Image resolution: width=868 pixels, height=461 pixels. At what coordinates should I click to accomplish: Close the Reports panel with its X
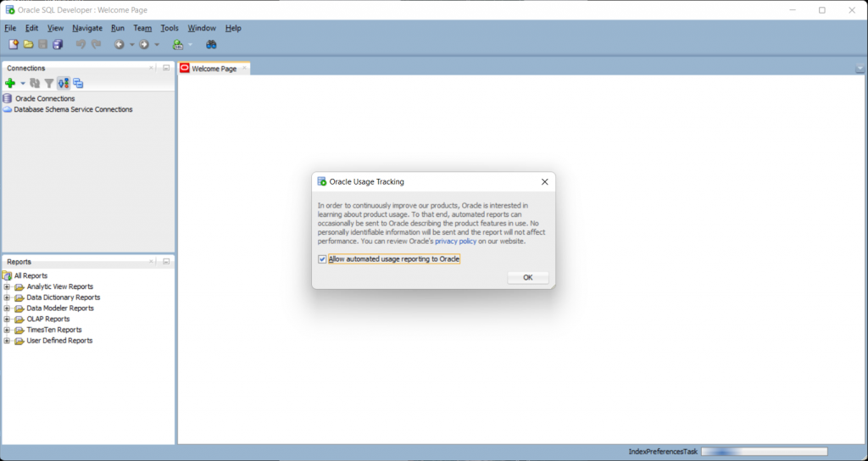click(x=152, y=261)
